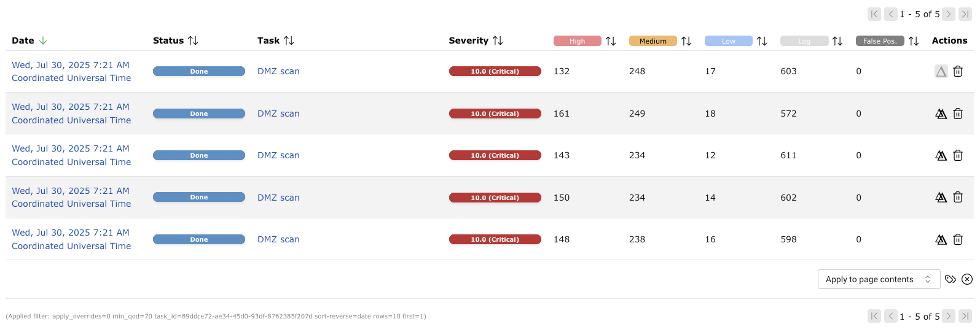Viewport: 980px width, 335px height.
Task: Sort by False Pos. column arrows
Action: [x=913, y=41]
